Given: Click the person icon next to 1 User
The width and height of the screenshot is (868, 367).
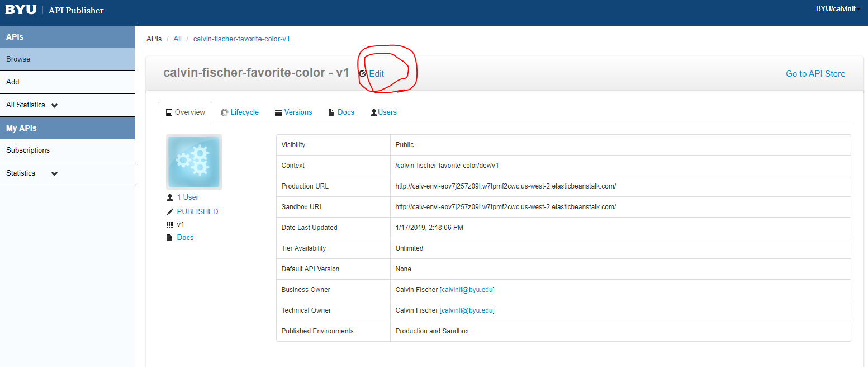Looking at the screenshot, I should click(x=170, y=197).
